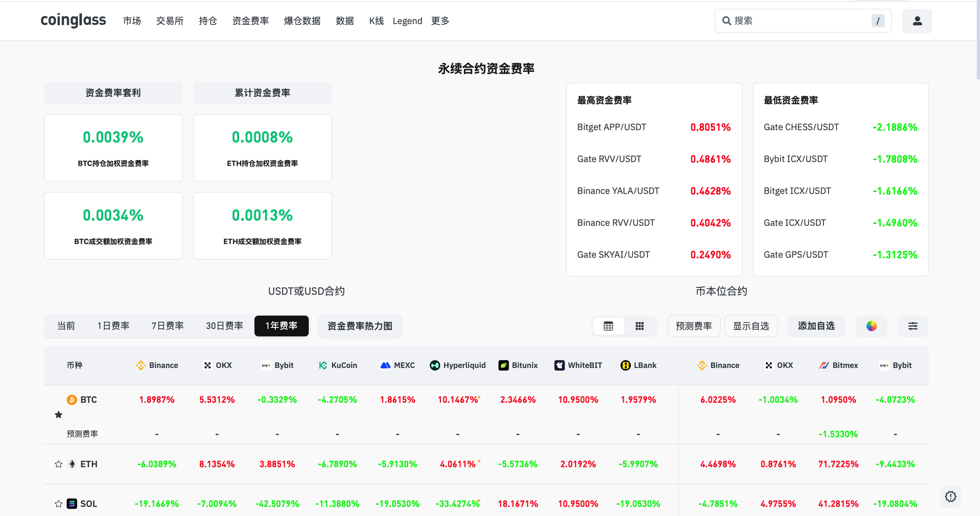The width and height of the screenshot is (980, 516).
Task: Open the 资金费率 menu
Action: tap(250, 21)
